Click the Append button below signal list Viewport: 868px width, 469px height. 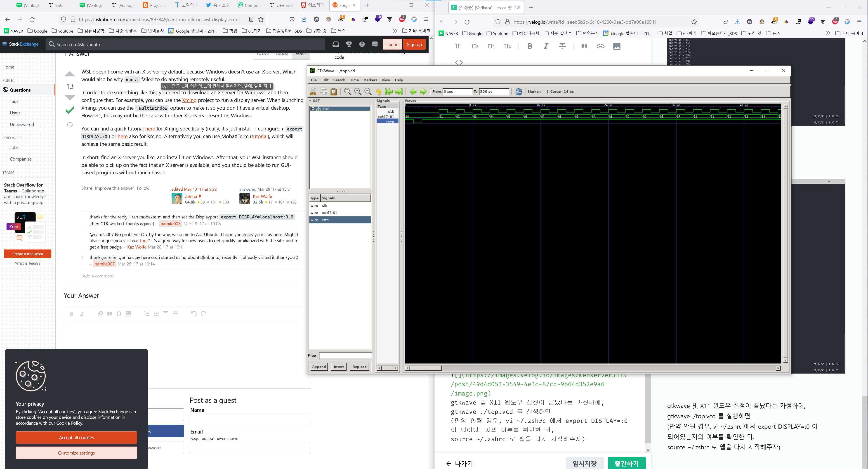(x=319, y=367)
